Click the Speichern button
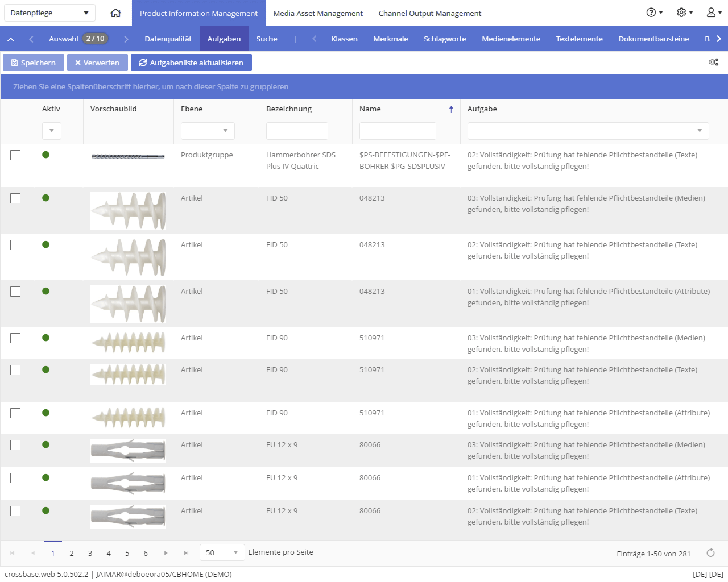Viewport: 728px width, 582px height. tap(34, 63)
